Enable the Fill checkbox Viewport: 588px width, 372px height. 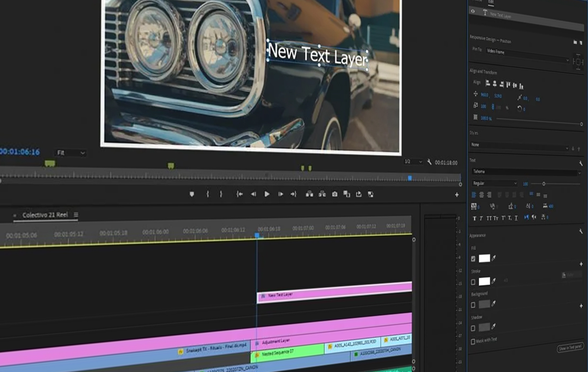tap(473, 258)
